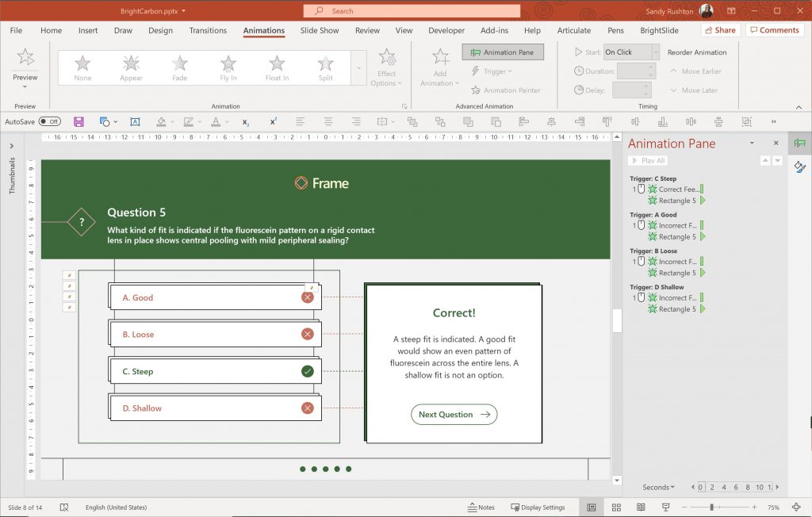
Task: Toggle the Animation Pane button
Action: (x=502, y=52)
